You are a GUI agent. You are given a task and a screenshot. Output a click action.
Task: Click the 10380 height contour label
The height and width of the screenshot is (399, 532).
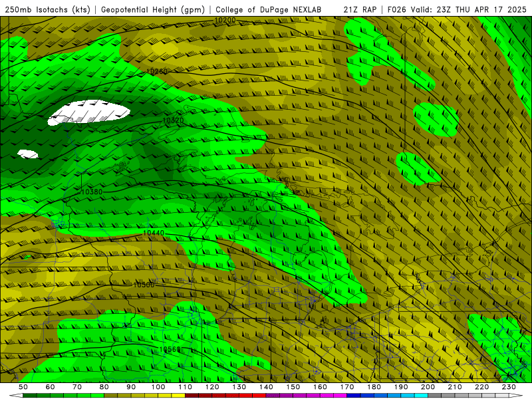click(92, 192)
